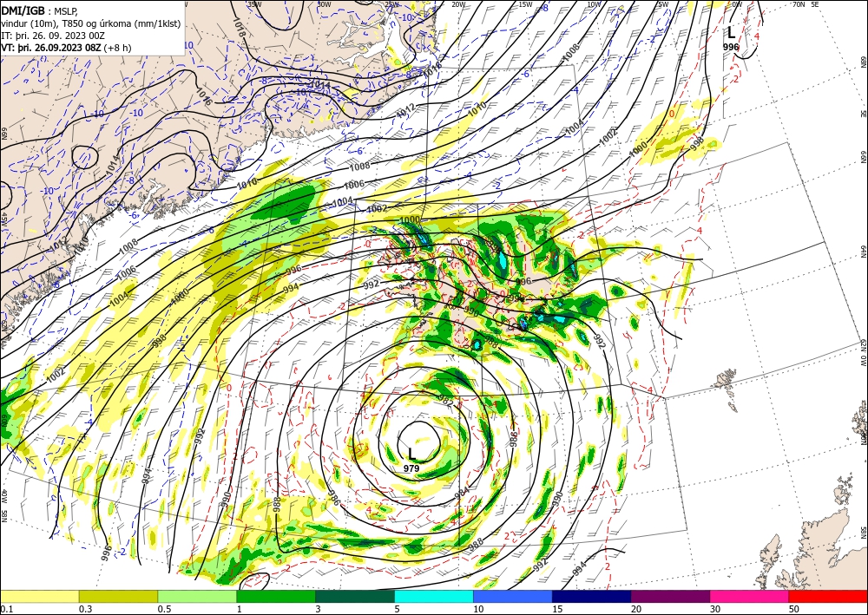Click the DMI/IGB title text
The image size is (868, 615).
pos(23,10)
